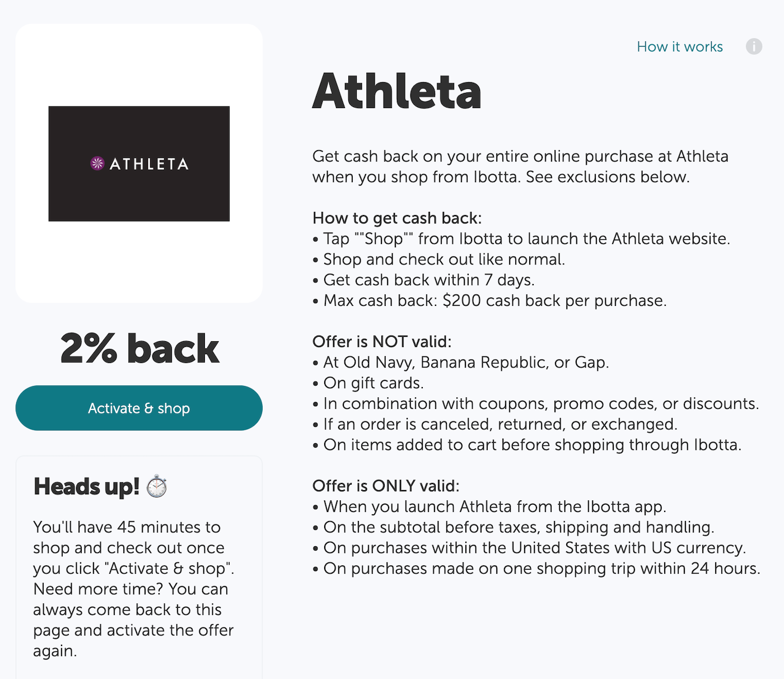The height and width of the screenshot is (679, 784).
Task: Click the Shop and check out like normal bullet
Action: tap(444, 259)
